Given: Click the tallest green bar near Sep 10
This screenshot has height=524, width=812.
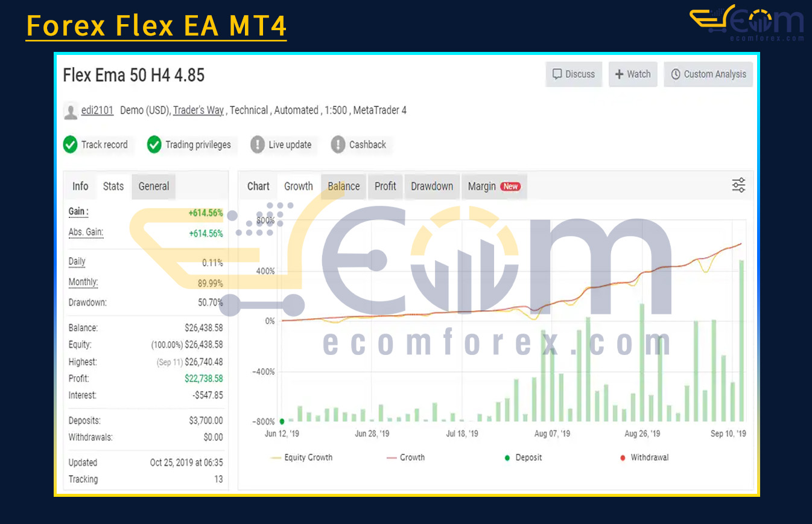Looking at the screenshot, I should [741, 340].
